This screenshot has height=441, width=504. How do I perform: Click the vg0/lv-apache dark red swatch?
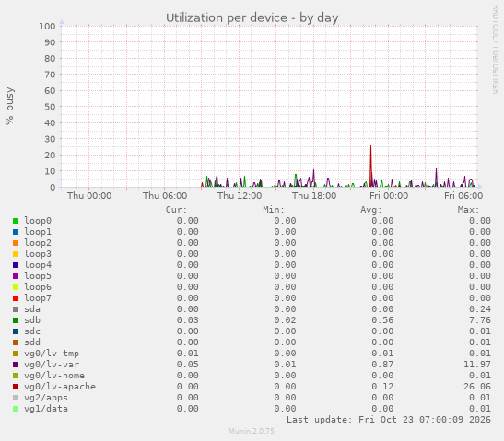[x=16, y=387]
